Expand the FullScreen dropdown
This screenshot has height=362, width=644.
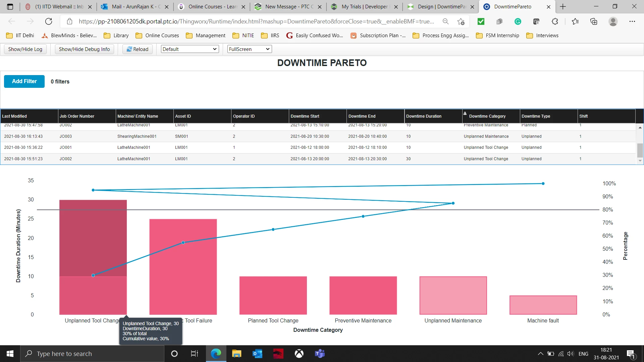(249, 49)
